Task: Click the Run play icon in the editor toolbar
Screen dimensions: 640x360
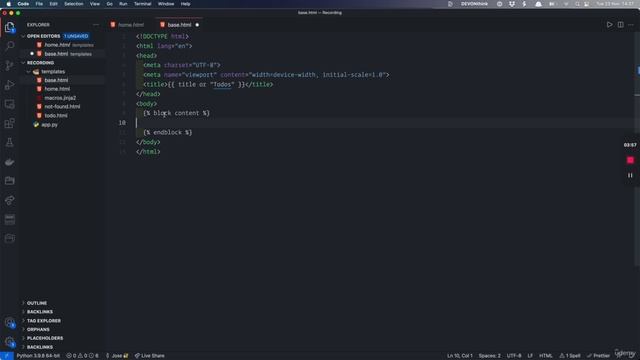Action: pyautogui.click(x=609, y=24)
